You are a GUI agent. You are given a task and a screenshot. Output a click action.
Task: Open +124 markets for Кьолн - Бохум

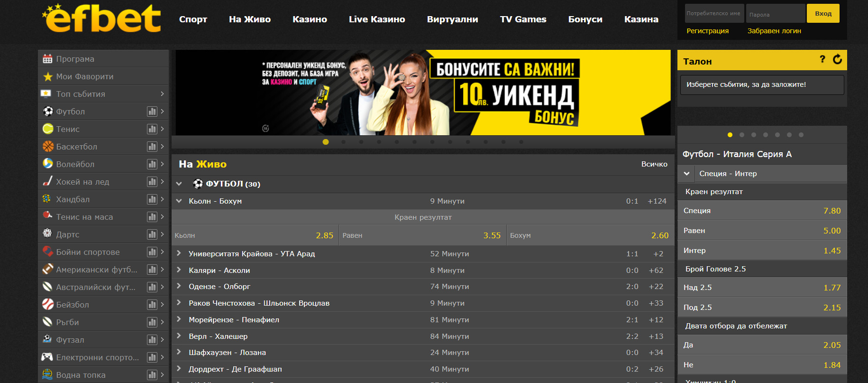657,201
